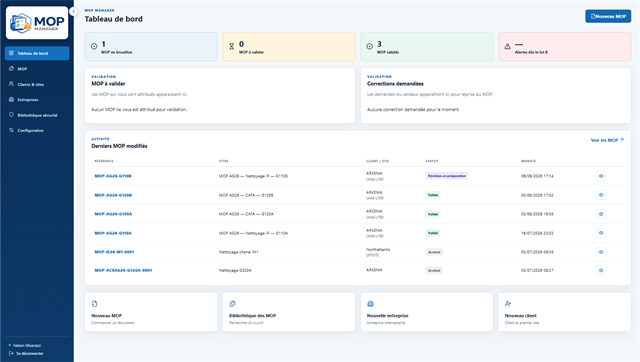The image size is (640, 362).
Task: Click the Révision en préparation status badge
Action: [447, 176]
